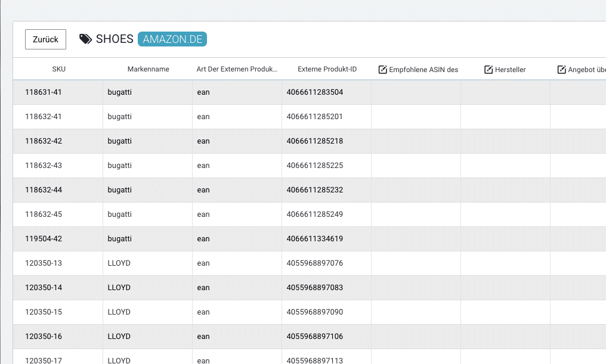Click edit icon next to Empfohlene ASIN des
Image resolution: width=606 pixels, height=364 pixels.
(383, 70)
